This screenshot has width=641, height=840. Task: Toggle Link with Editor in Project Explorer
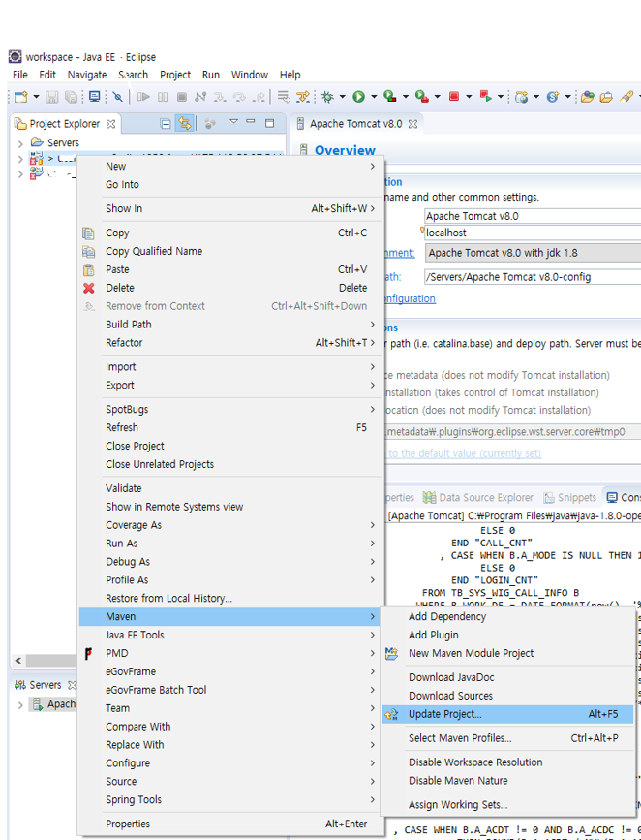click(x=185, y=124)
